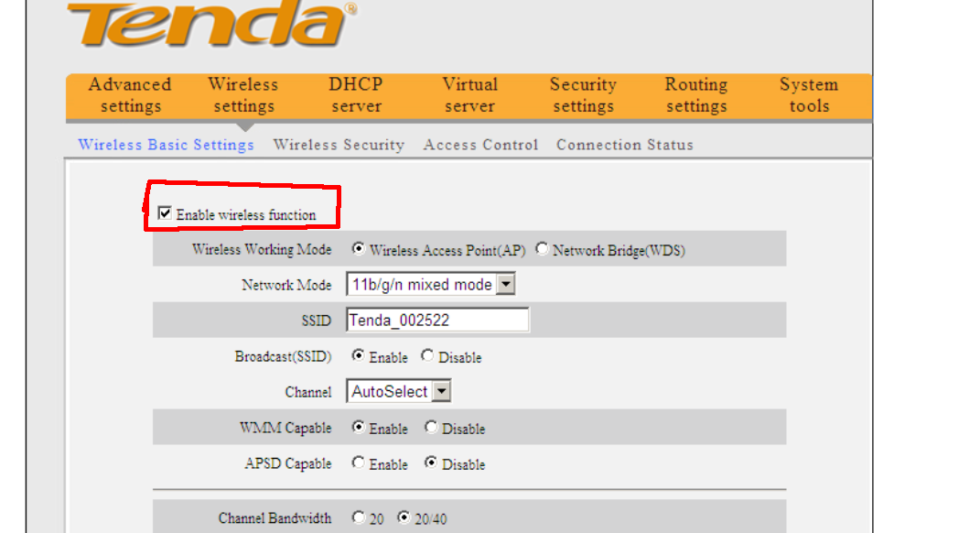Open the Wireless settings menu

point(243,95)
